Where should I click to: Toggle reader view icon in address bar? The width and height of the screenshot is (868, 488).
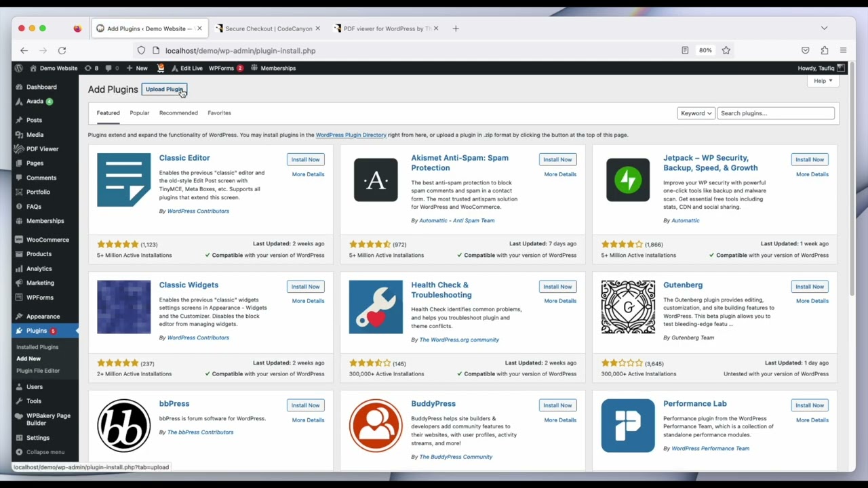(685, 50)
